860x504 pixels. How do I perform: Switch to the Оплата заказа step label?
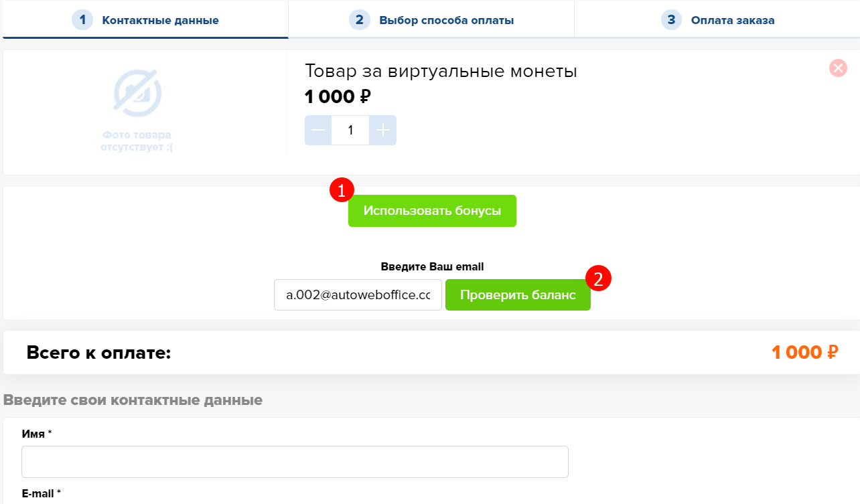(x=733, y=20)
